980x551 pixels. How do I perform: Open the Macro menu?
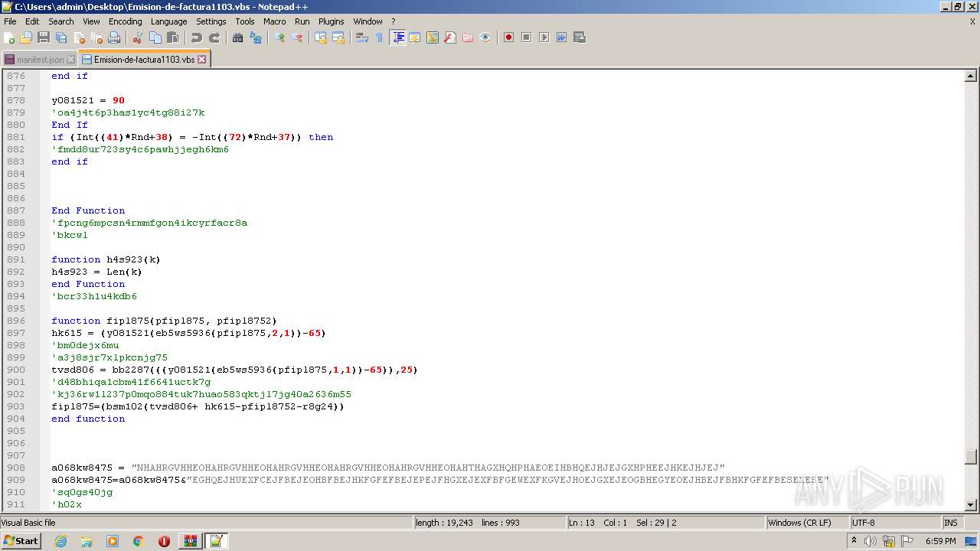point(274,21)
